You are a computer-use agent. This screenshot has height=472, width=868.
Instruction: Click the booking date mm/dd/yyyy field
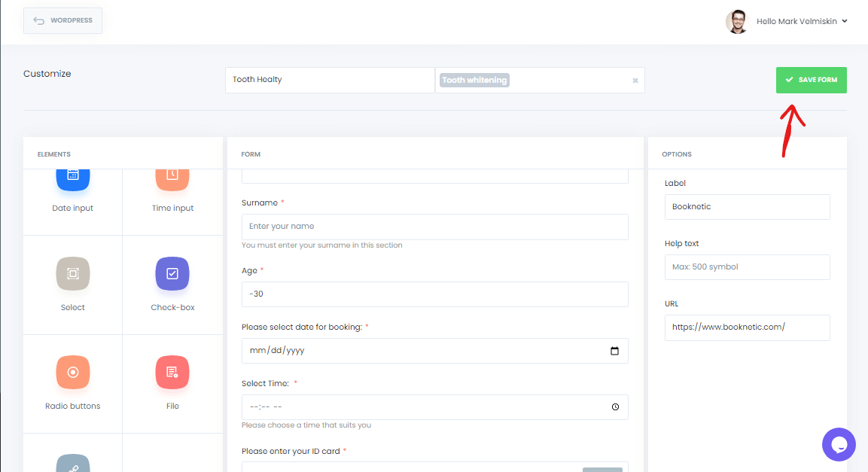434,351
